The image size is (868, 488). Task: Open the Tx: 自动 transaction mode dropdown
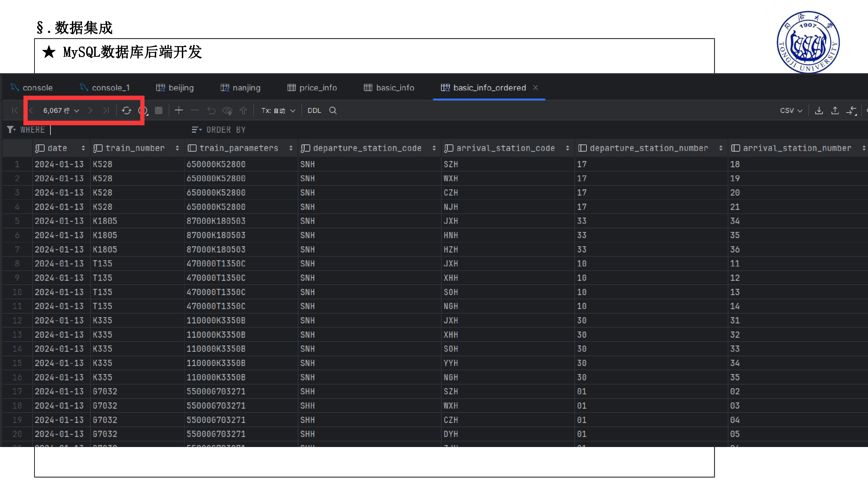(277, 111)
